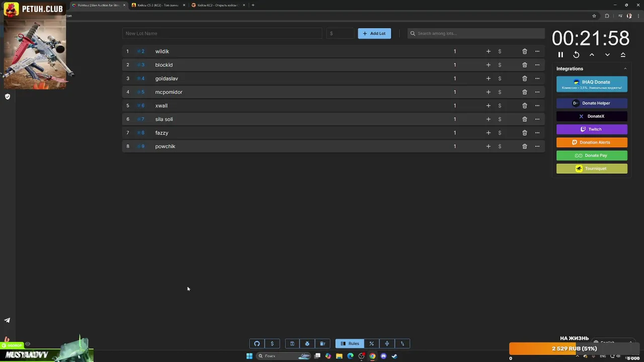Connect Donate Pay integration
This screenshot has height=362, width=644.
click(592, 155)
